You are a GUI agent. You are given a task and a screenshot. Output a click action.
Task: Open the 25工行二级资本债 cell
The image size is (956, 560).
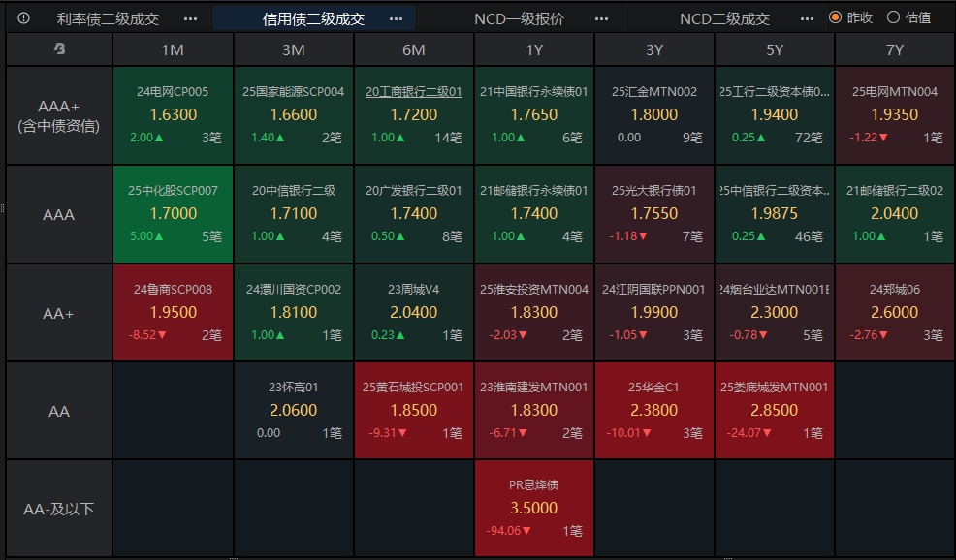coord(775,115)
